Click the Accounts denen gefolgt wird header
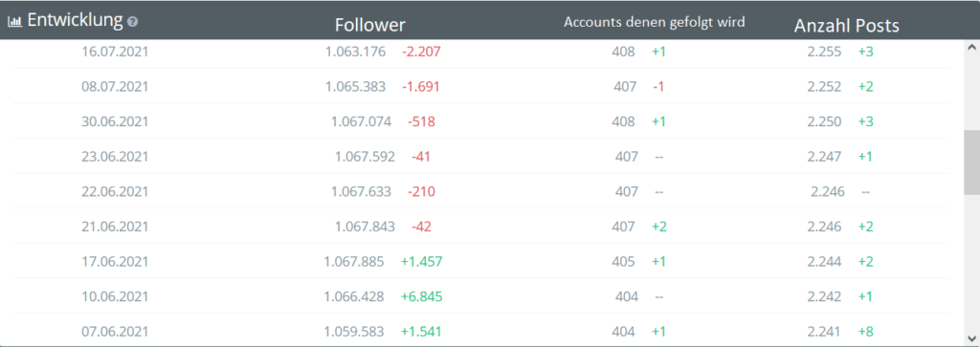 pyautogui.click(x=655, y=22)
